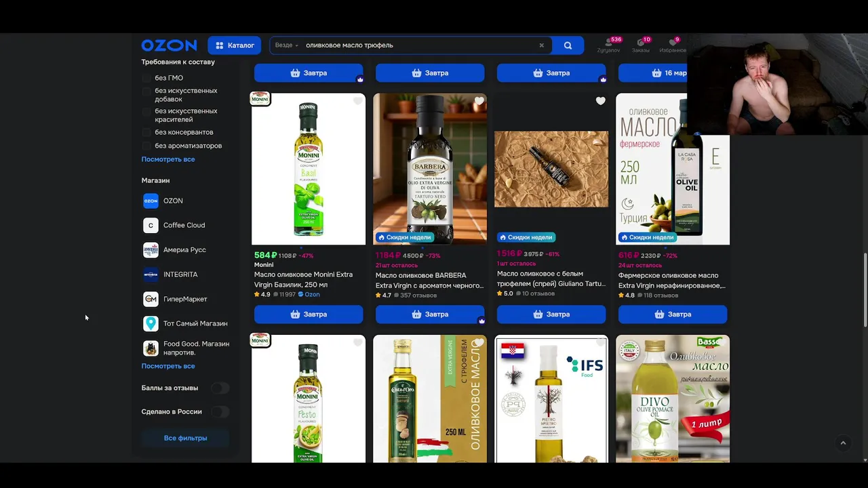Favorite the Monini Pesto oil with heart
The image size is (868, 488).
357,343
